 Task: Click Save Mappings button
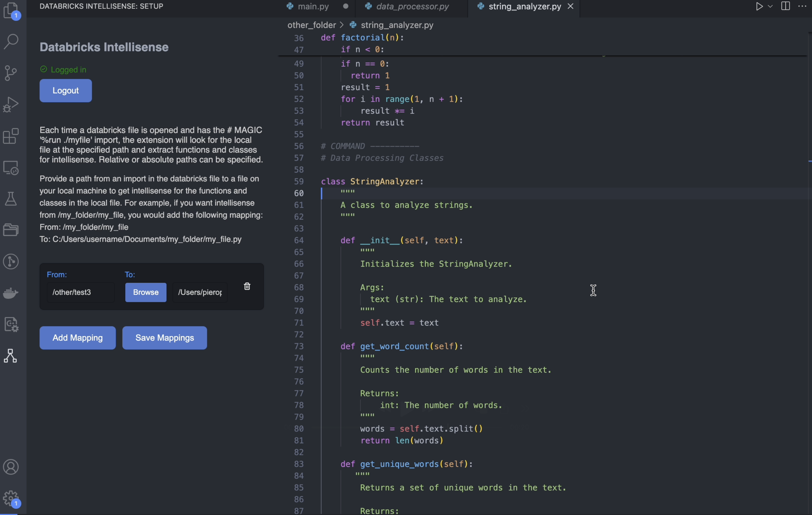point(165,338)
